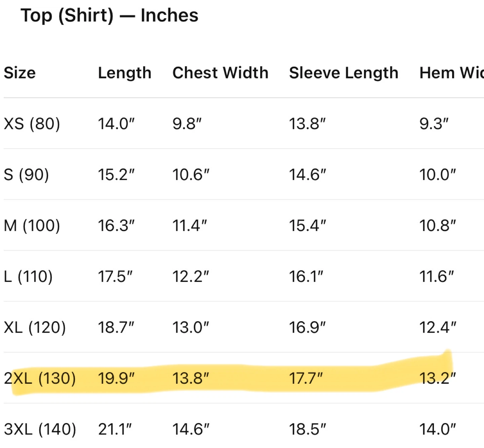The height and width of the screenshot is (448, 484).
Task: Select the XL (120) size row label
Action: [x=35, y=328]
